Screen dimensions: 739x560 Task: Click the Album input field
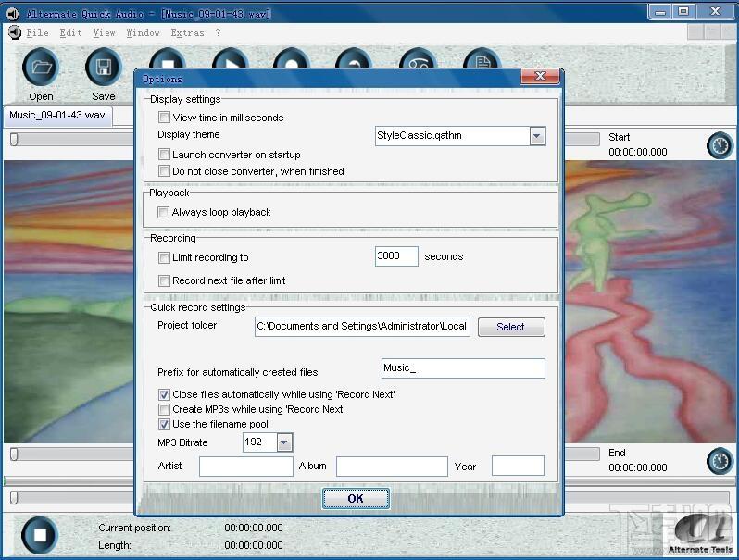pos(392,467)
